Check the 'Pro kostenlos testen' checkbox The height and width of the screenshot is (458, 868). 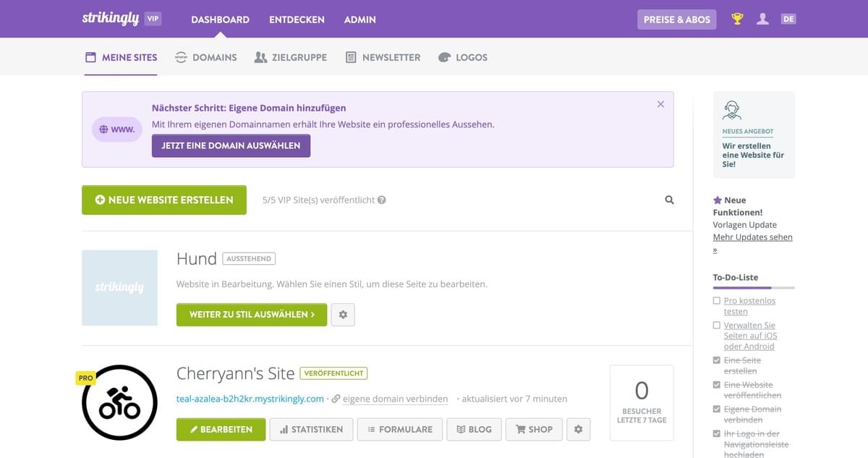(x=717, y=301)
